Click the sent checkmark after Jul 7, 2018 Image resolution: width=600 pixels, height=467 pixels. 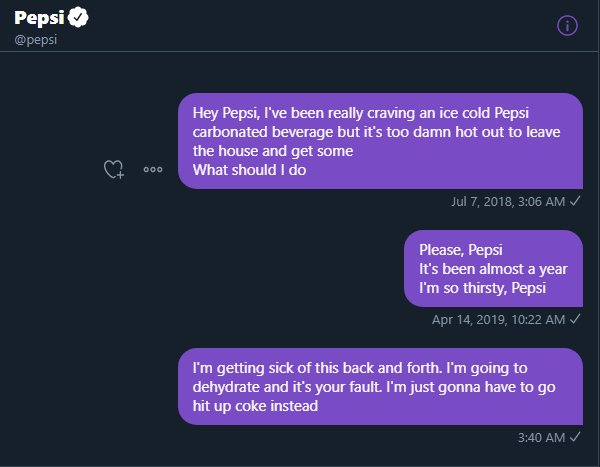(x=575, y=201)
